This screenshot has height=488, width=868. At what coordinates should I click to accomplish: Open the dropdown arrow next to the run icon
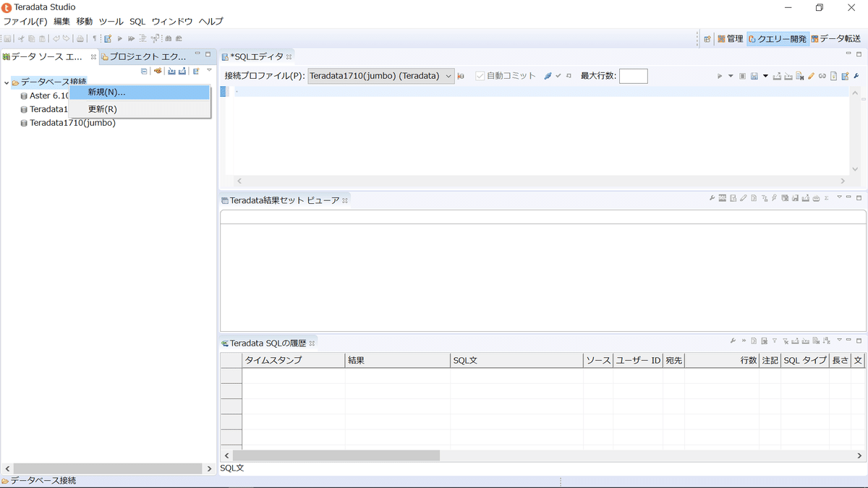tap(731, 76)
